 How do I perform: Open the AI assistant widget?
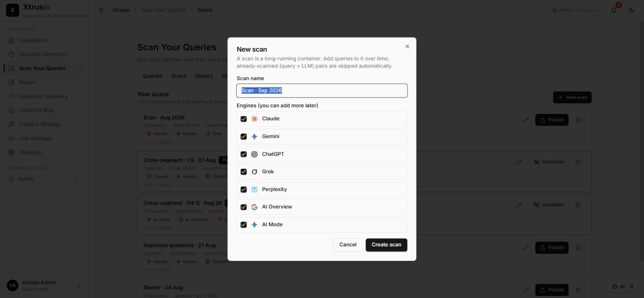(623, 287)
